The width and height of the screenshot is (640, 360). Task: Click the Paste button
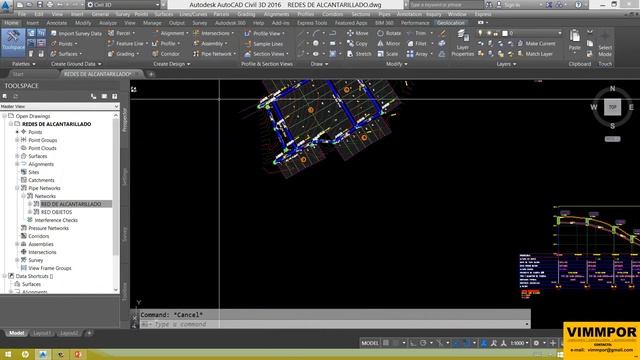pyautogui.click(x=575, y=40)
